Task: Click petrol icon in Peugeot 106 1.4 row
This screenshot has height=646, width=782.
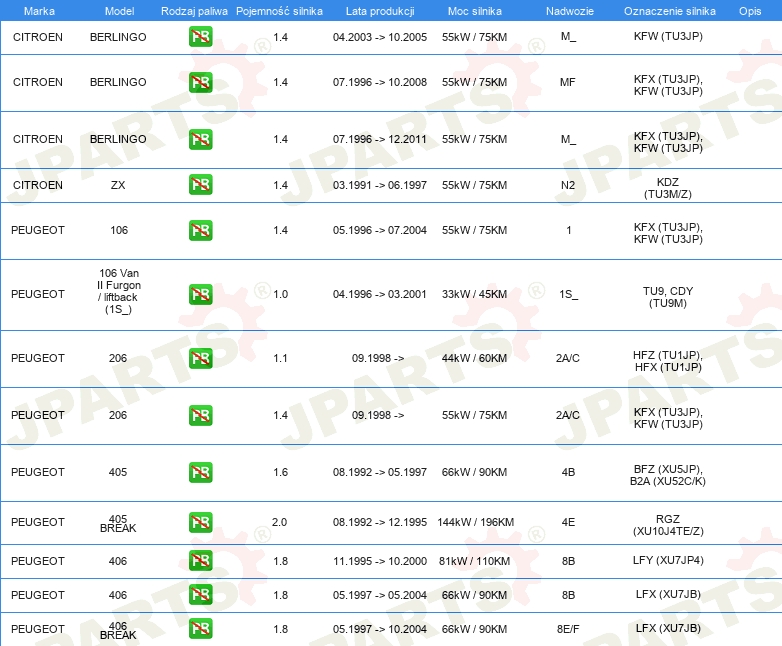Action: (200, 230)
